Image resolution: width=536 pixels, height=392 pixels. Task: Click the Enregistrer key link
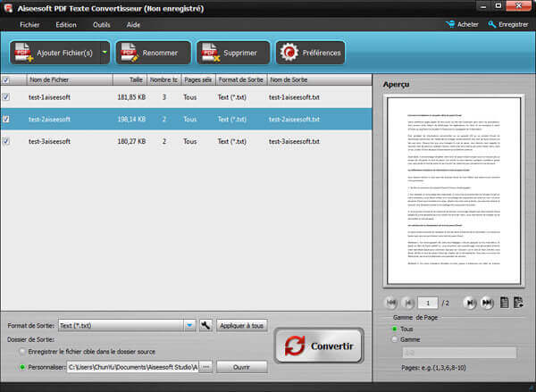pos(508,24)
